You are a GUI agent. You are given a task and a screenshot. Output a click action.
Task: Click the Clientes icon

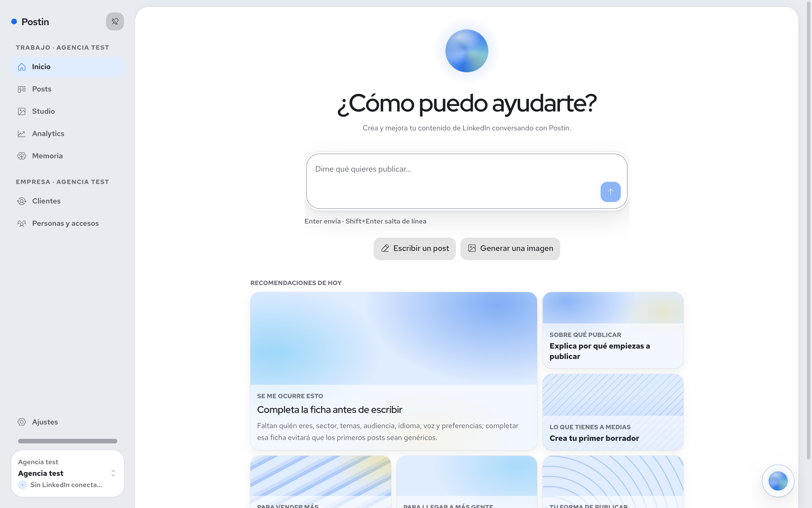point(22,201)
